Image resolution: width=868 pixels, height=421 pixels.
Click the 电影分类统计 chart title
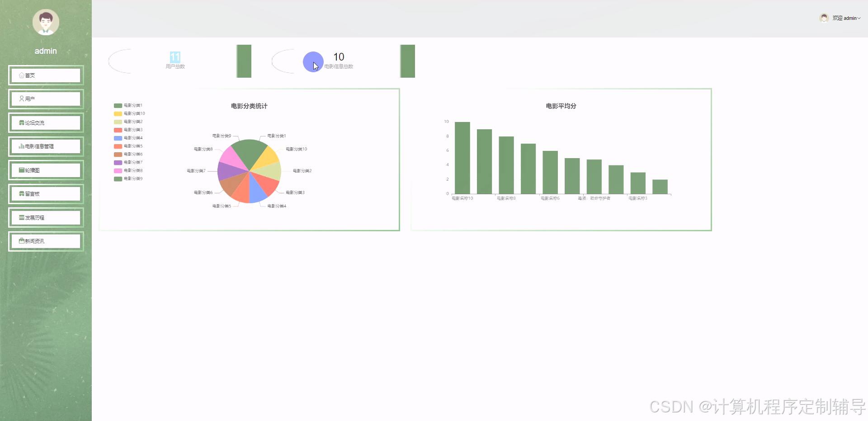tap(249, 106)
